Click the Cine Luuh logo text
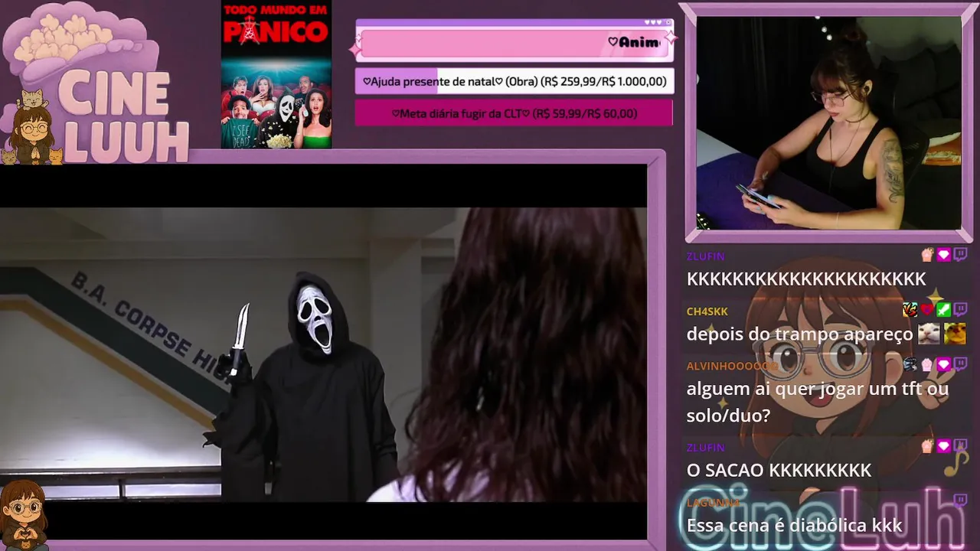The height and width of the screenshot is (551, 980). (x=124, y=115)
